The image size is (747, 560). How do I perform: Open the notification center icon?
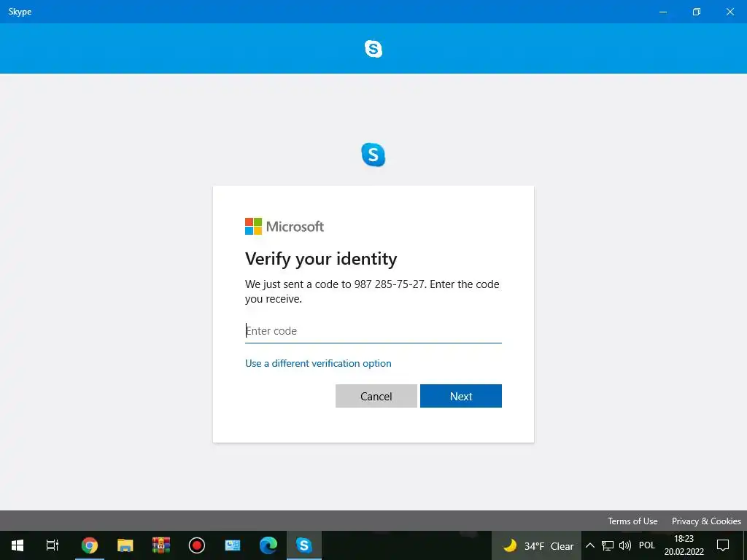point(723,545)
